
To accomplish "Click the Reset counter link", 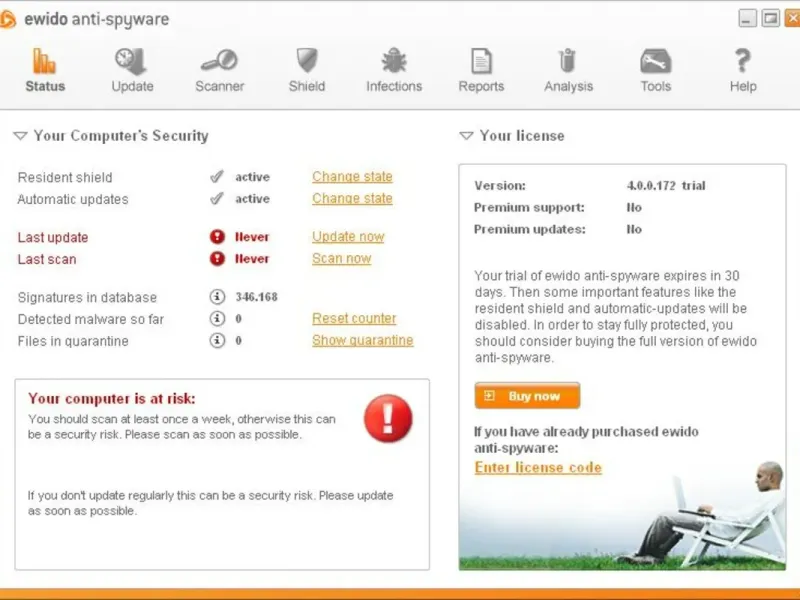I will click(x=354, y=318).
